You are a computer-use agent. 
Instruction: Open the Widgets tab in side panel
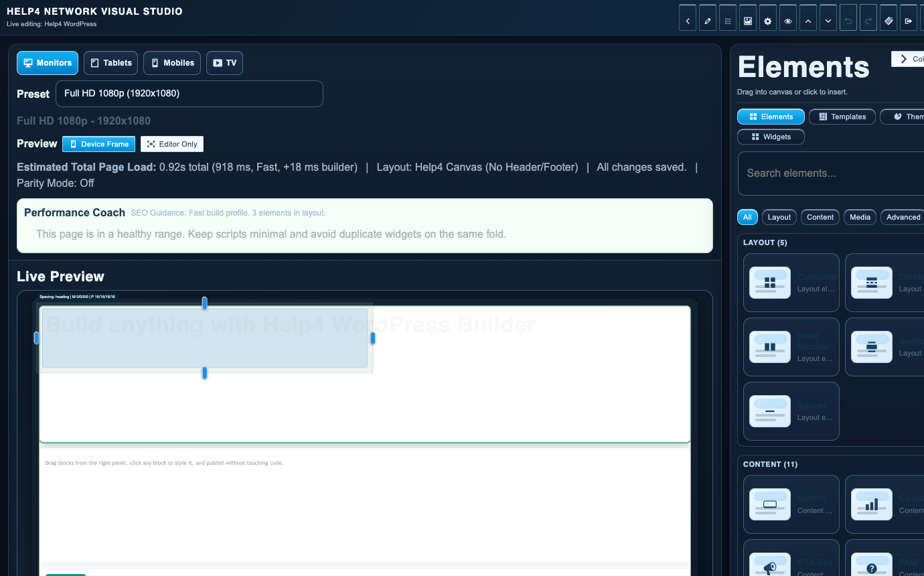tap(771, 137)
